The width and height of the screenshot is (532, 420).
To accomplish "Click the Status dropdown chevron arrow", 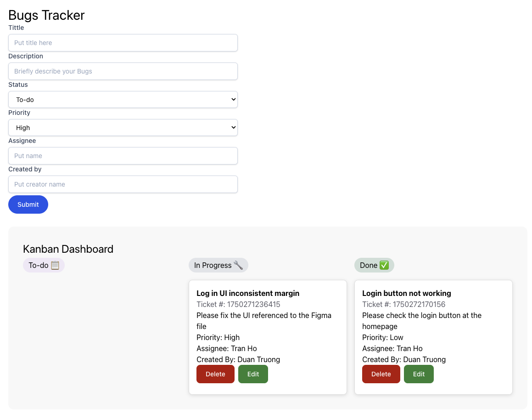I will (x=234, y=99).
